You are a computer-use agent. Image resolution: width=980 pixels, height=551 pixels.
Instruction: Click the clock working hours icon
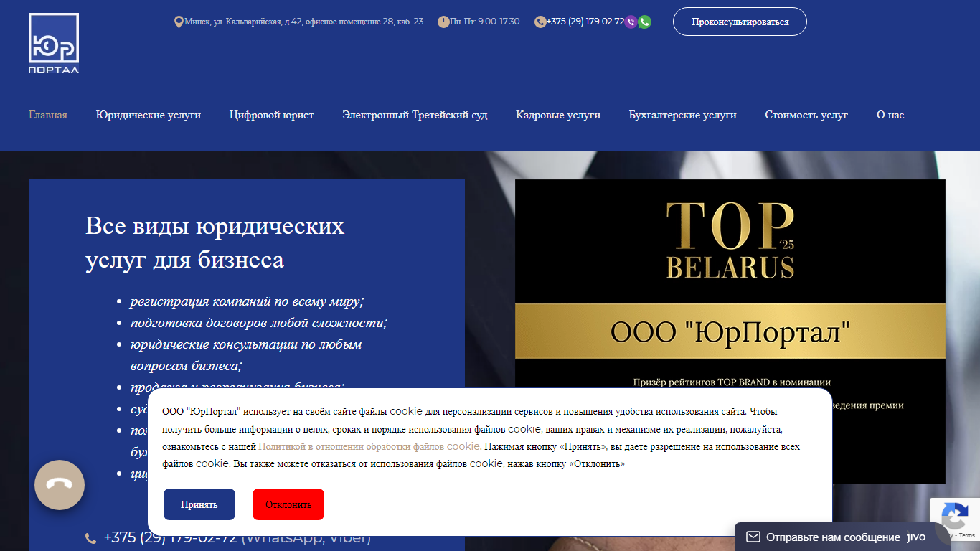pos(443,22)
